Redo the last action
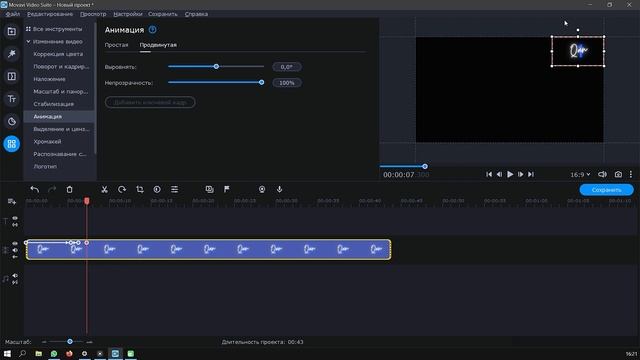The image size is (640, 360). tap(52, 189)
